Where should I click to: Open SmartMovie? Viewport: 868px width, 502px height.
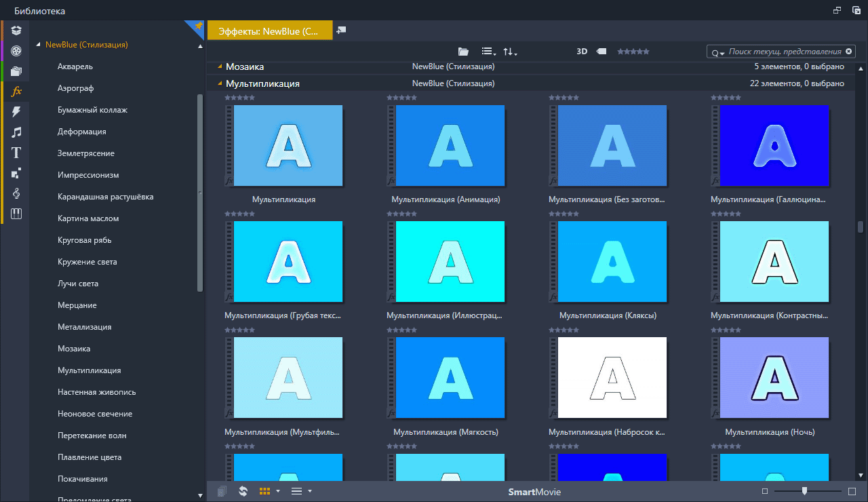[x=534, y=492]
